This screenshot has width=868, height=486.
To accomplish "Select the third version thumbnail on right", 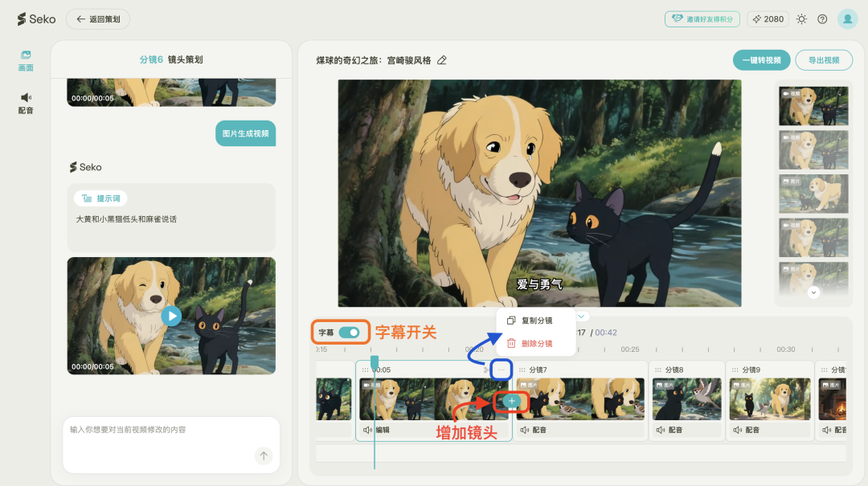I will point(813,194).
